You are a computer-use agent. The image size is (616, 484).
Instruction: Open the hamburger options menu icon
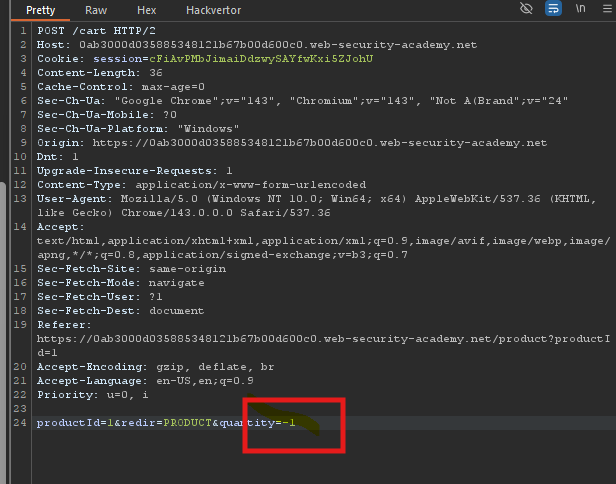[x=607, y=8]
